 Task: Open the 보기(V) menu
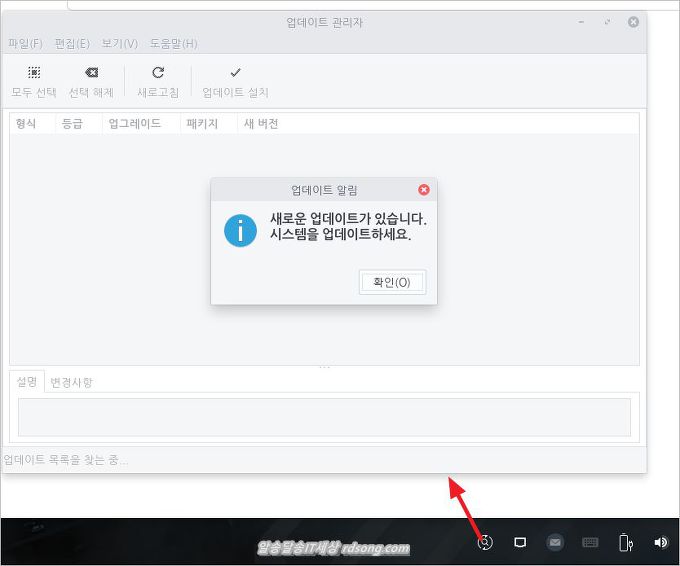[x=120, y=44]
